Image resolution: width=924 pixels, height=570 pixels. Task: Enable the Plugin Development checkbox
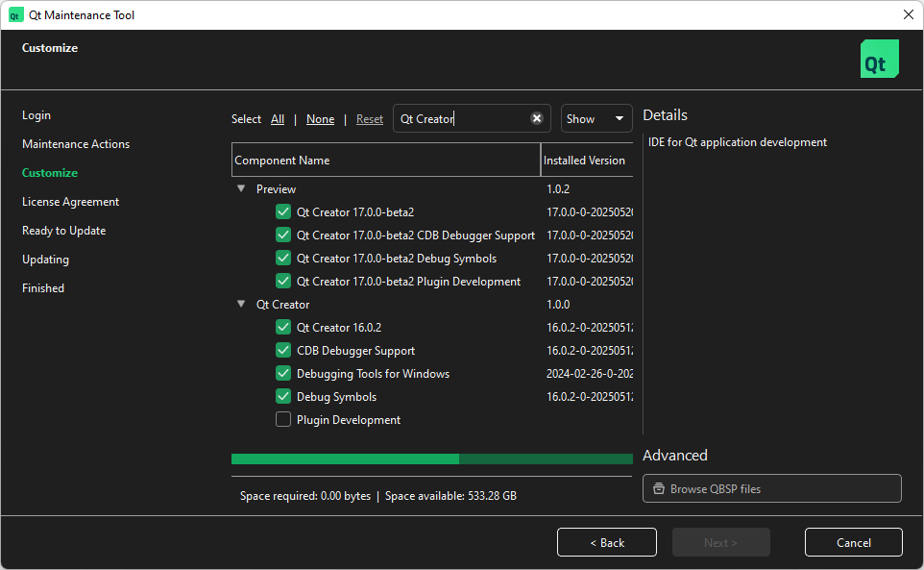283,419
